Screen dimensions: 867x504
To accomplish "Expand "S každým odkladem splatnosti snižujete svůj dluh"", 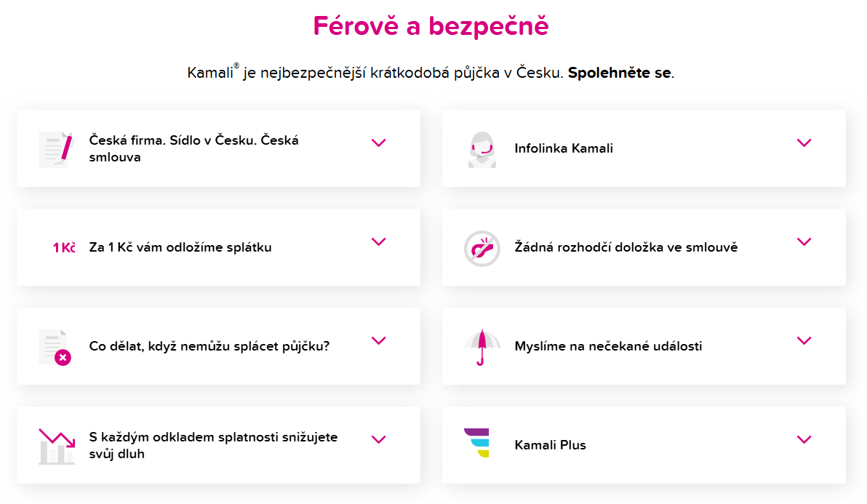I will [378, 439].
